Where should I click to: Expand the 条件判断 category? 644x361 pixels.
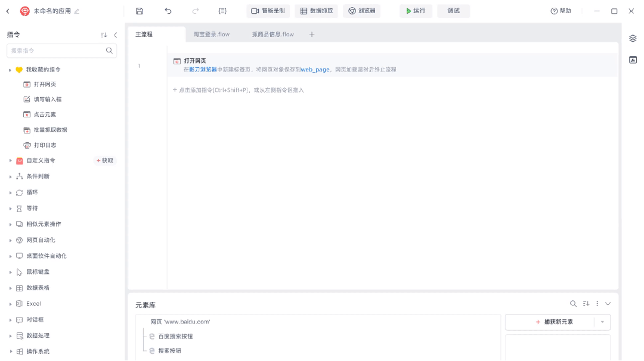coord(10,177)
